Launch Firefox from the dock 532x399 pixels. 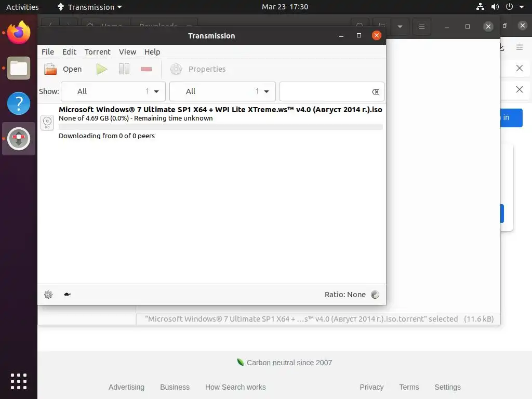[19, 33]
